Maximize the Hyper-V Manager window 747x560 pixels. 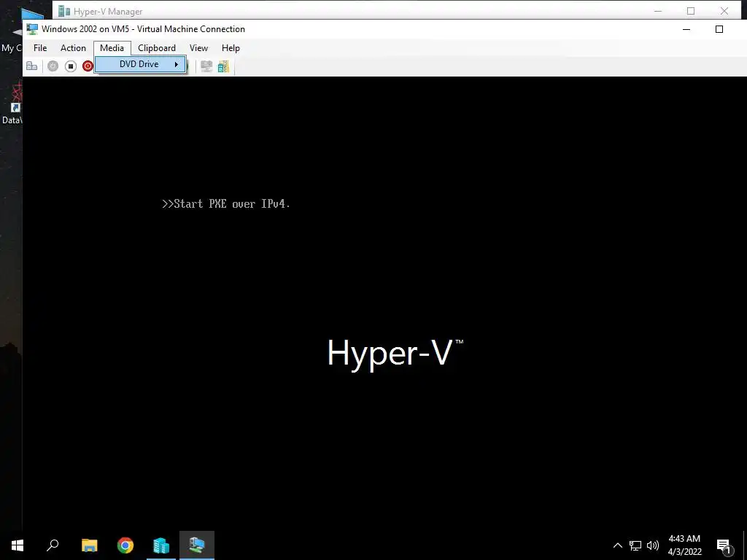click(x=691, y=11)
